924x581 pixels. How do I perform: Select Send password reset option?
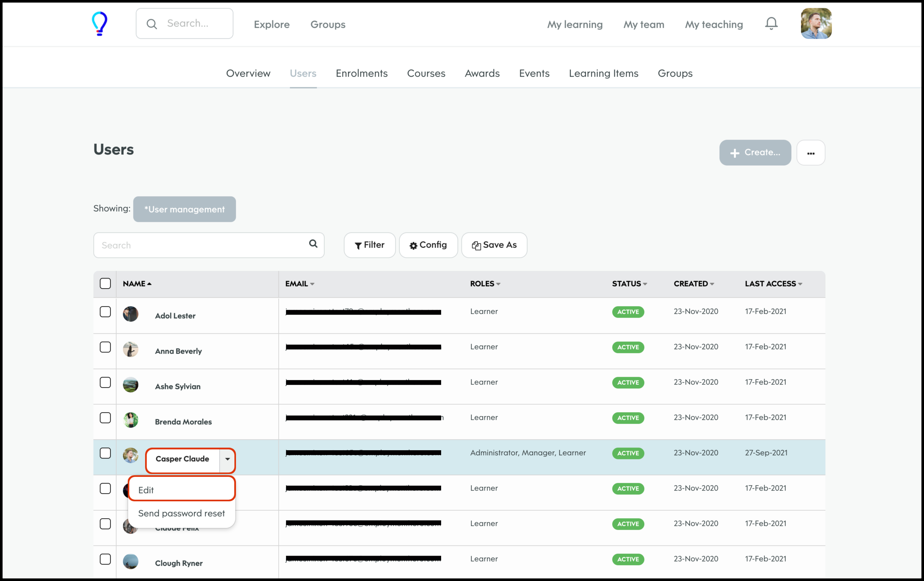pyautogui.click(x=181, y=514)
